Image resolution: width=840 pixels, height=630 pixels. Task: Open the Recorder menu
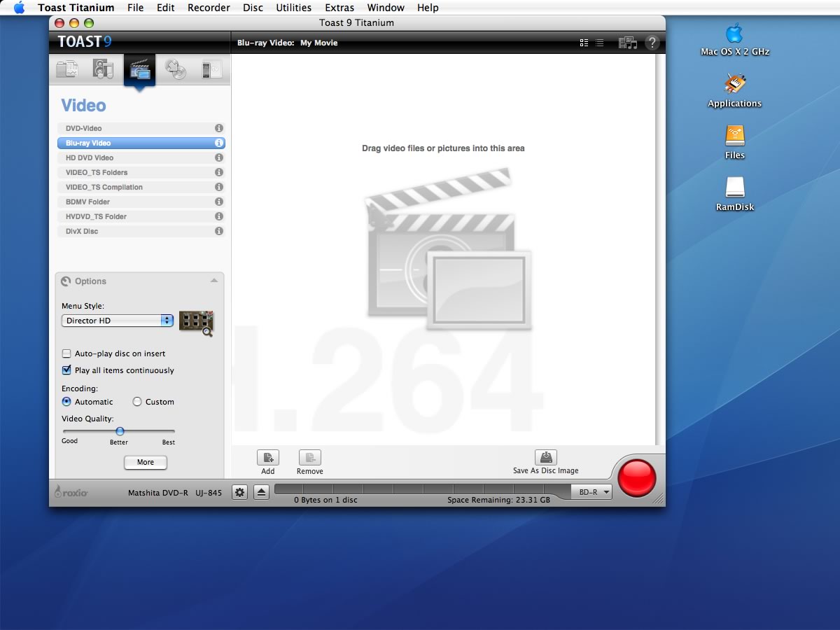point(209,8)
